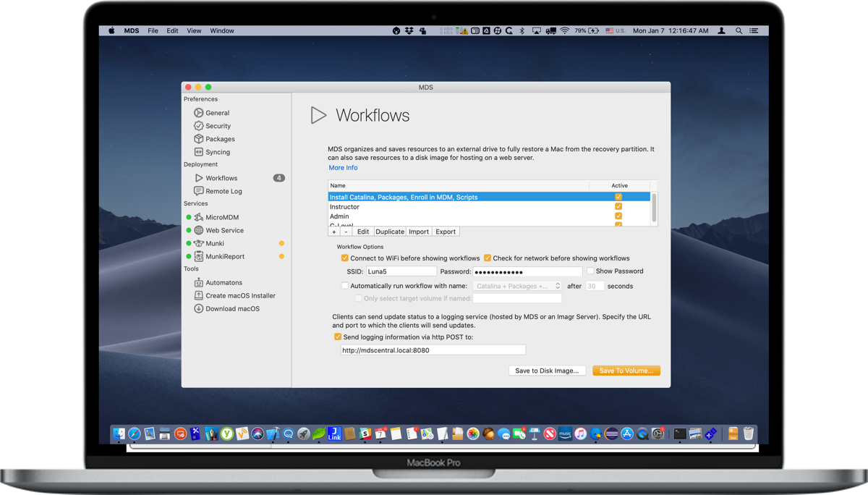Open the MicroMDM service icon
868x495 pixels.
198,217
